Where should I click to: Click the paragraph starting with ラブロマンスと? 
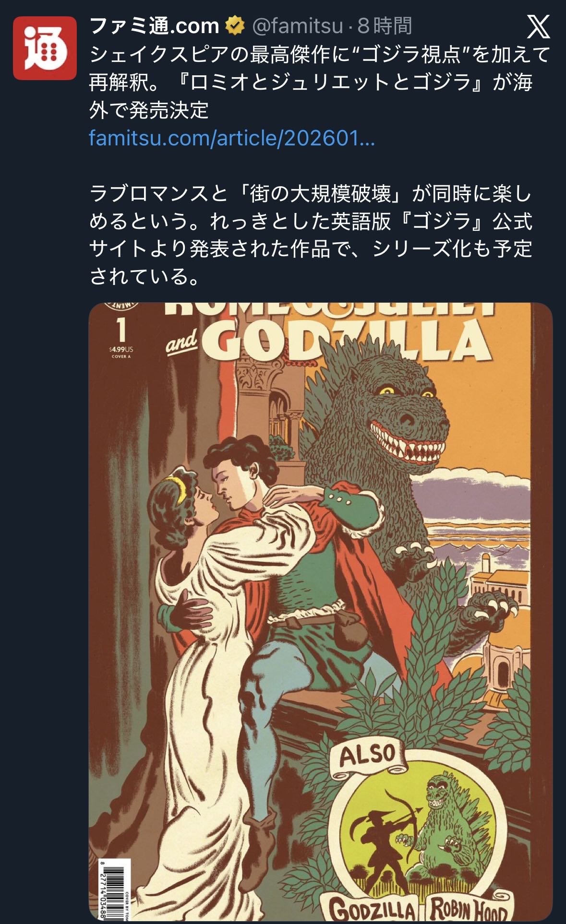[x=311, y=235]
